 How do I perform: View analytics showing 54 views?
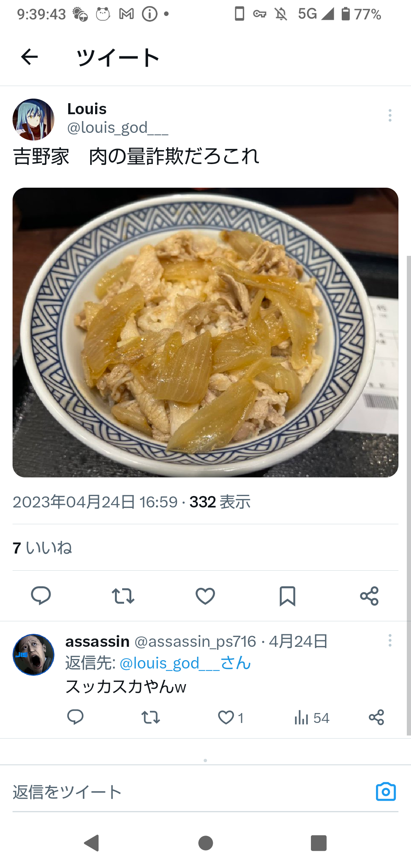click(x=312, y=718)
